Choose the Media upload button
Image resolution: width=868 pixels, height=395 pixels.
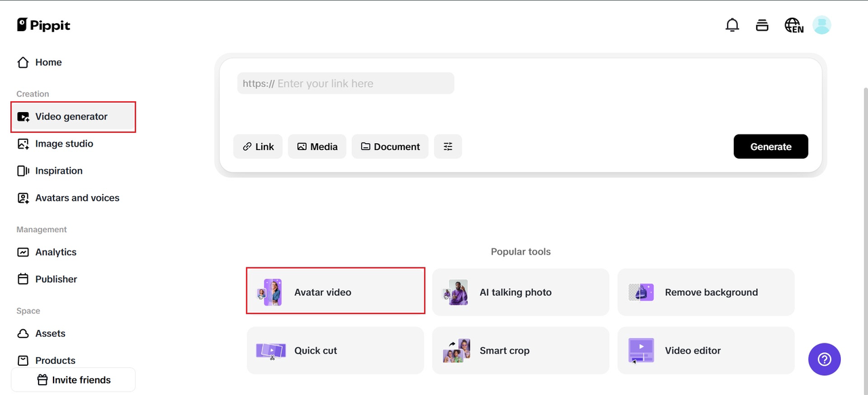[317, 147]
